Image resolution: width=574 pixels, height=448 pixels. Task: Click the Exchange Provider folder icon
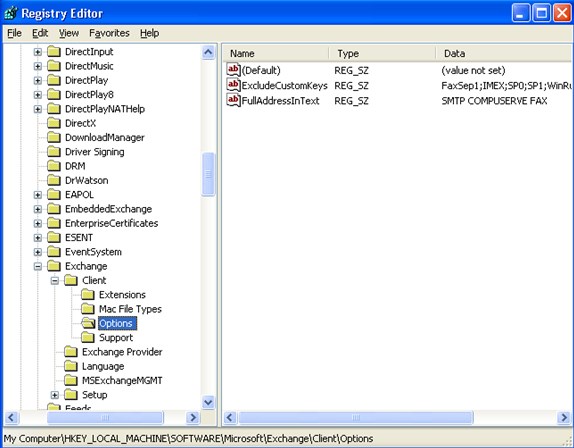coord(71,352)
